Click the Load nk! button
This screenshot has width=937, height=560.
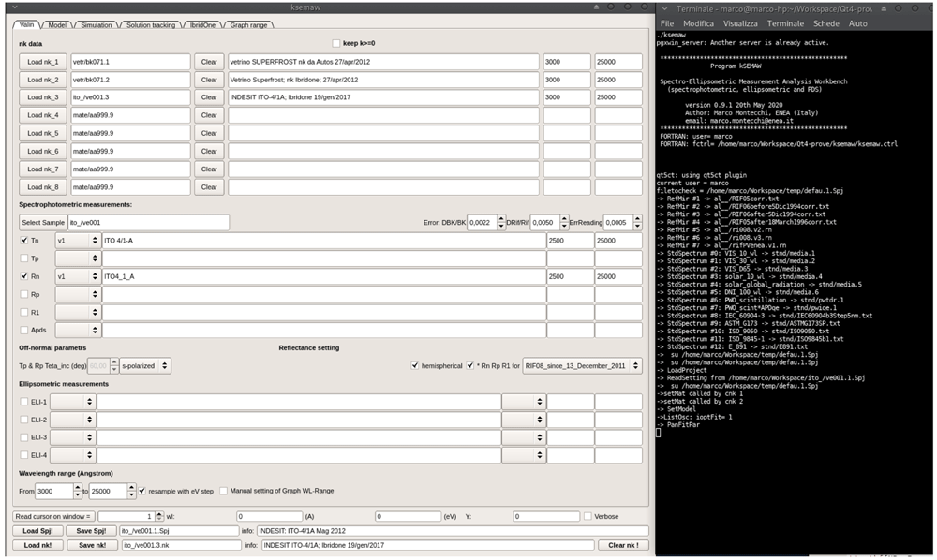(x=37, y=545)
